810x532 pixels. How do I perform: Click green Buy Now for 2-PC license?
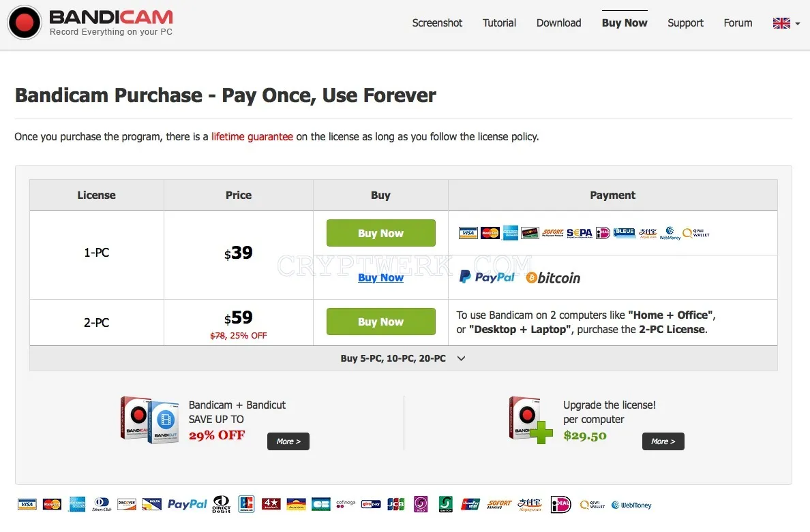(x=380, y=322)
